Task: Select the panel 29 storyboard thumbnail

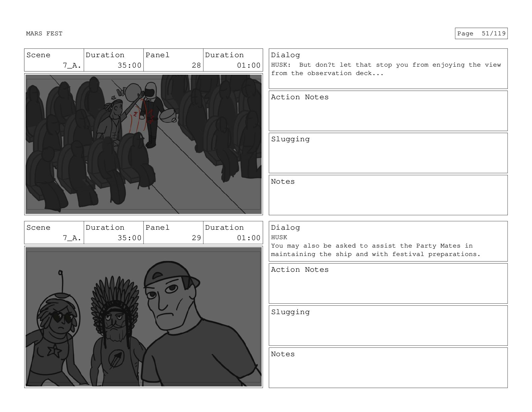Action: pyautogui.click(x=144, y=317)
